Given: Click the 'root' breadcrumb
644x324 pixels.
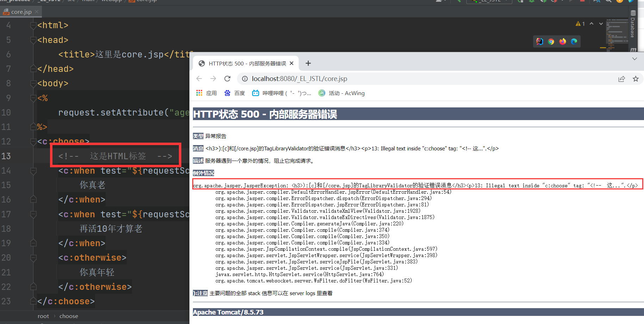Looking at the screenshot, I should point(43,316).
